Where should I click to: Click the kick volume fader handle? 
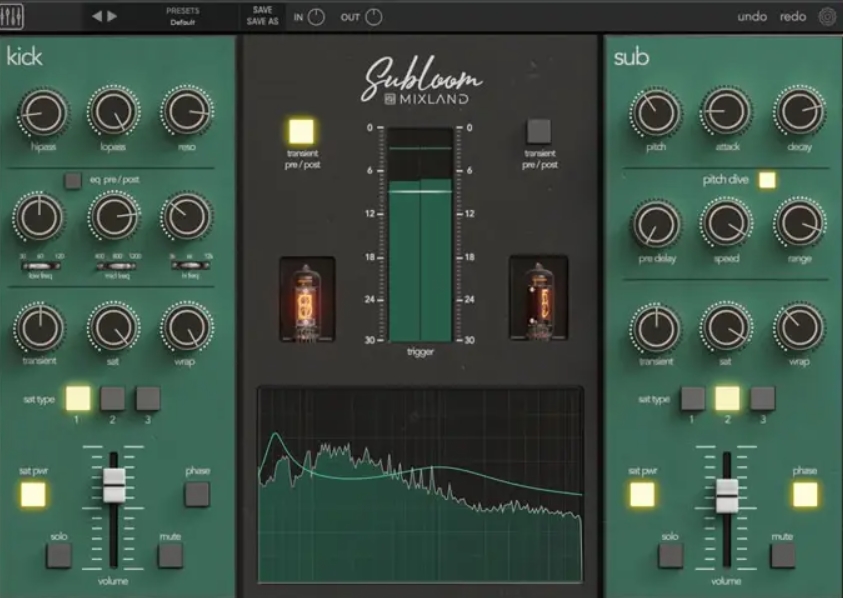[x=114, y=485]
